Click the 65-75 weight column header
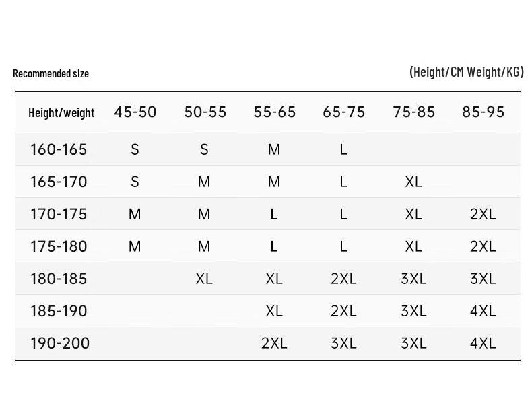532x399 pixels. 343,112
